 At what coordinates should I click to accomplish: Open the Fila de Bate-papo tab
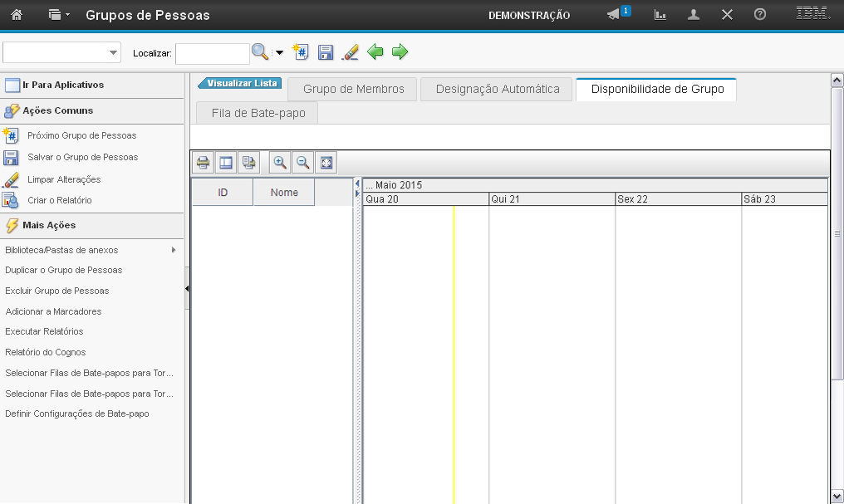(x=258, y=113)
